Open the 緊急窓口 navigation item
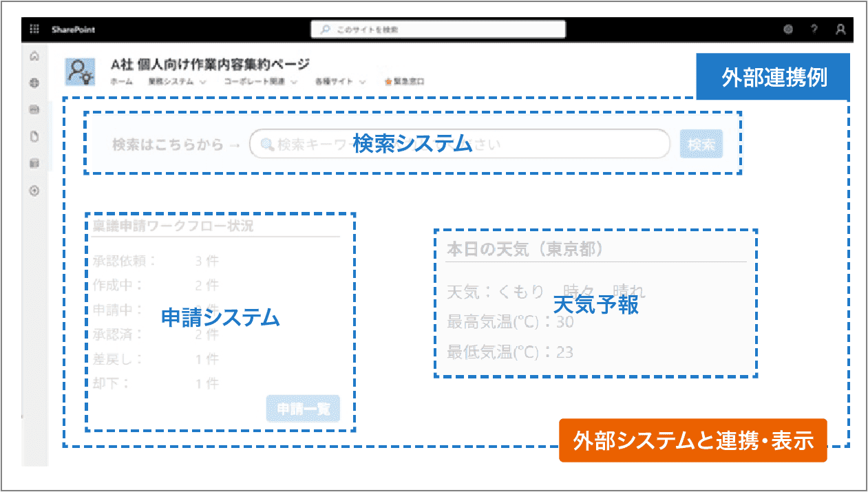868x492 pixels. 409,81
